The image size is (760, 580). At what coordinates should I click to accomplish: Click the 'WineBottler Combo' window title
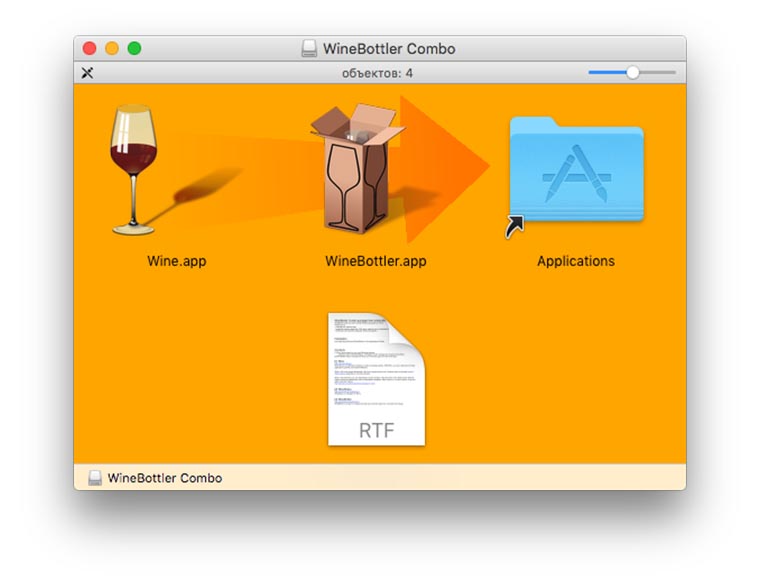pos(389,49)
